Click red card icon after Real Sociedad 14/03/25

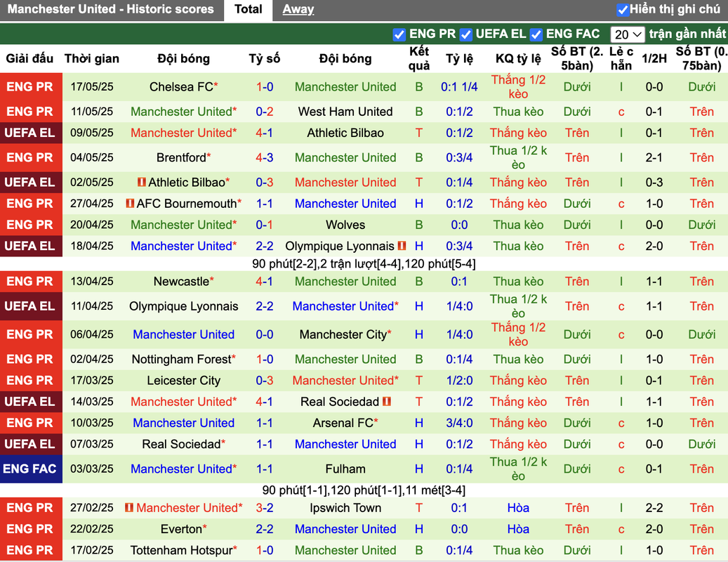point(386,401)
